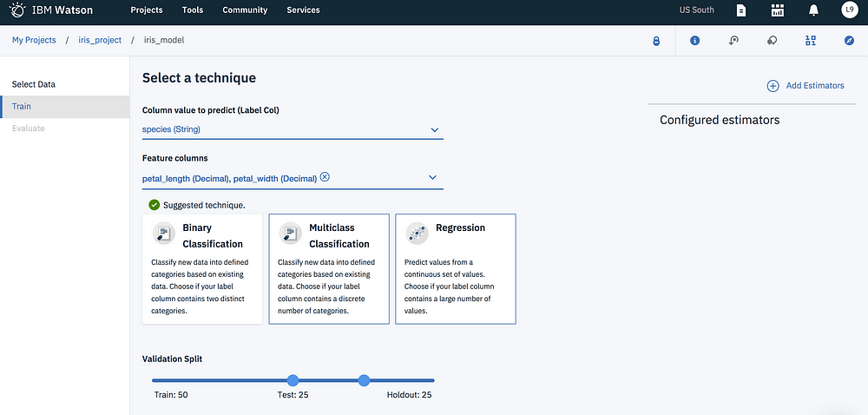Open the Projects menu
The height and width of the screenshot is (415, 868).
[x=147, y=10]
